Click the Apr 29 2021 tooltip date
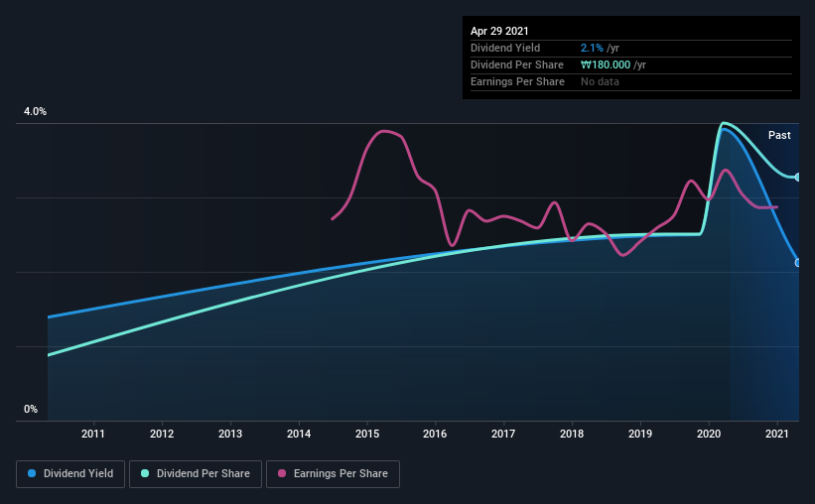Viewport: 815px width, 504px height. tap(499, 31)
